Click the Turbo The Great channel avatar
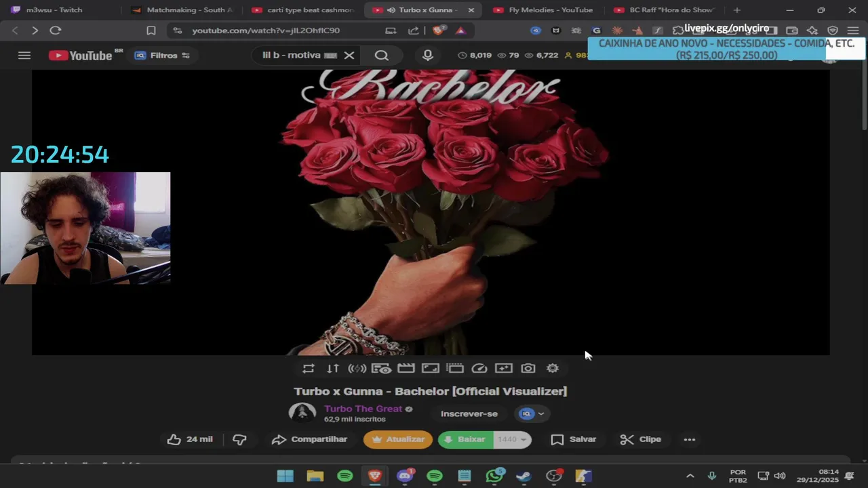Screen dimensions: 868x488 pos(302,413)
